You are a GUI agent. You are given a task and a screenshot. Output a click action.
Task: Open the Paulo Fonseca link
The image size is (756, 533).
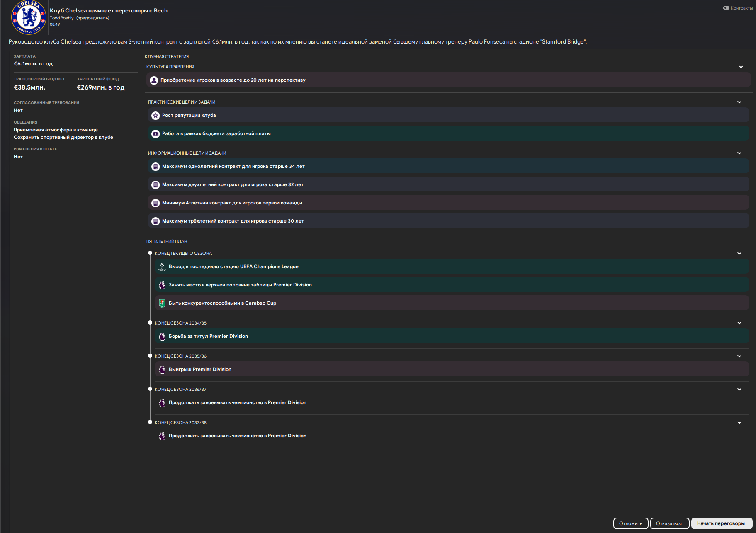tap(487, 42)
